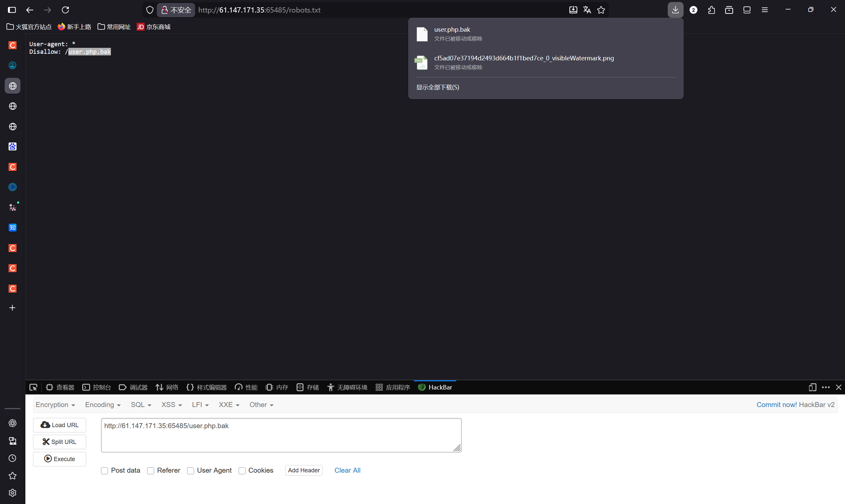Add a new sidebar item with plus
Screen dimensions: 845x504
tap(13, 308)
